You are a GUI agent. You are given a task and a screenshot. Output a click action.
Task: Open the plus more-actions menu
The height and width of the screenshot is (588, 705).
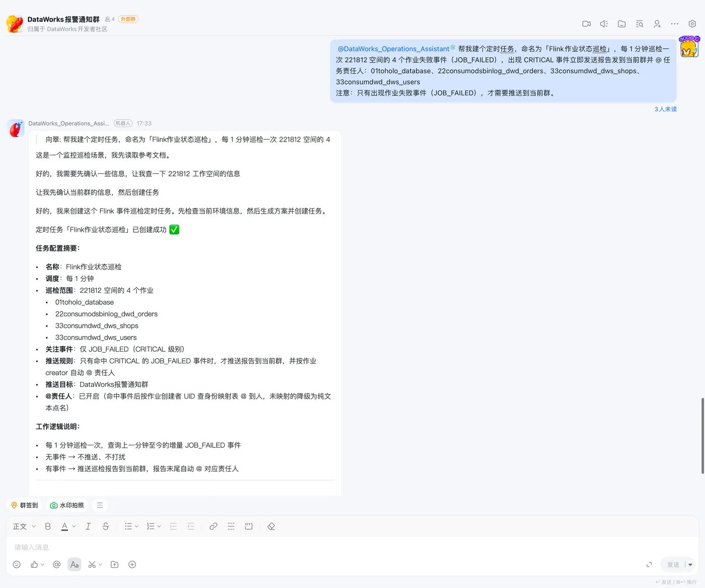point(132,565)
